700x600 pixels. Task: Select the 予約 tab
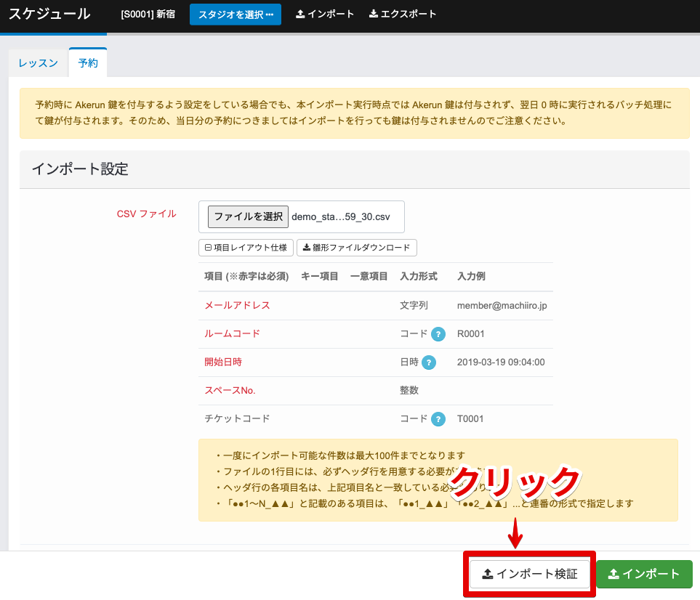(87, 62)
